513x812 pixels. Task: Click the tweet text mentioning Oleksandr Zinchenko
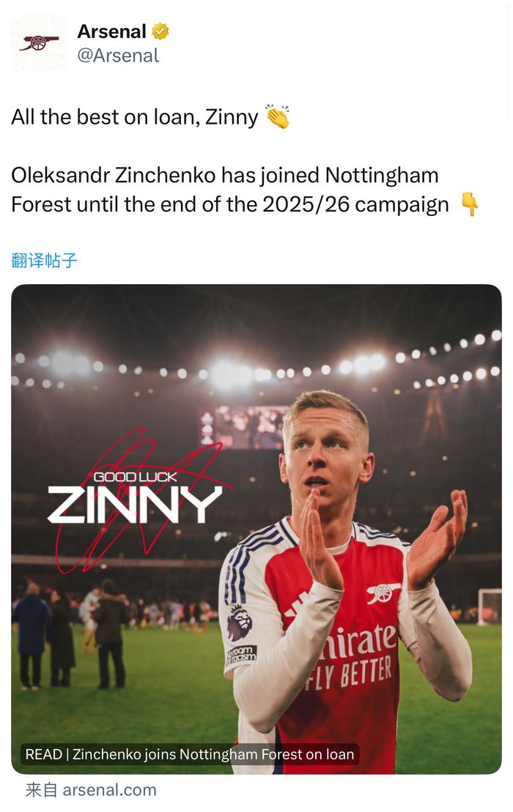(231, 190)
